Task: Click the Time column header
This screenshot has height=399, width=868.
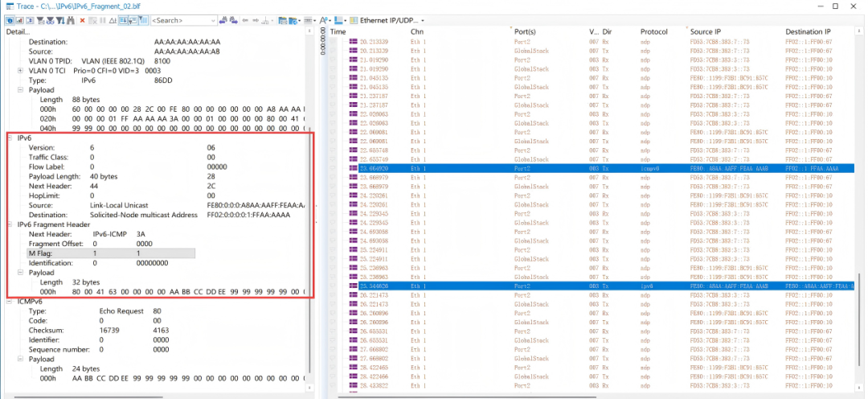Action: (338, 31)
